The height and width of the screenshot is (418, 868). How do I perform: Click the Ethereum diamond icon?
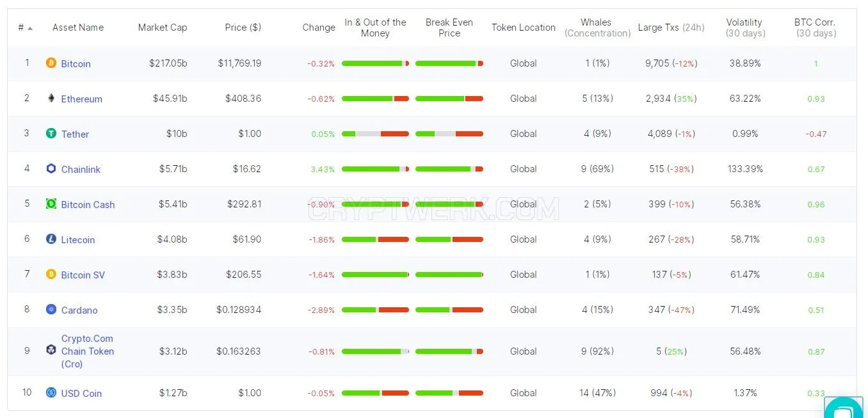coord(51,98)
